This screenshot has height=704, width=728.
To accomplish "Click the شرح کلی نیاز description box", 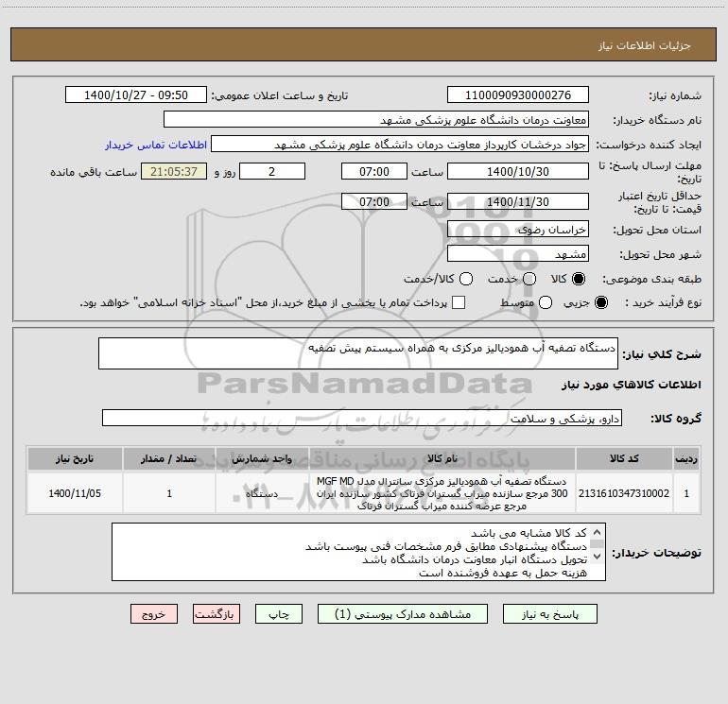I will pyautogui.click(x=358, y=353).
